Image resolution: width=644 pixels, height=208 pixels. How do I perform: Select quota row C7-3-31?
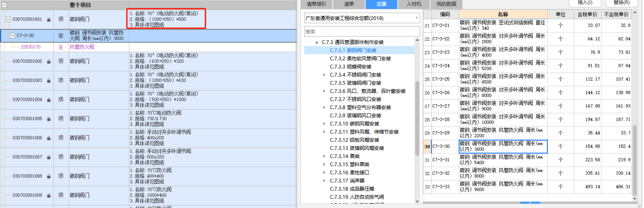click(527, 160)
